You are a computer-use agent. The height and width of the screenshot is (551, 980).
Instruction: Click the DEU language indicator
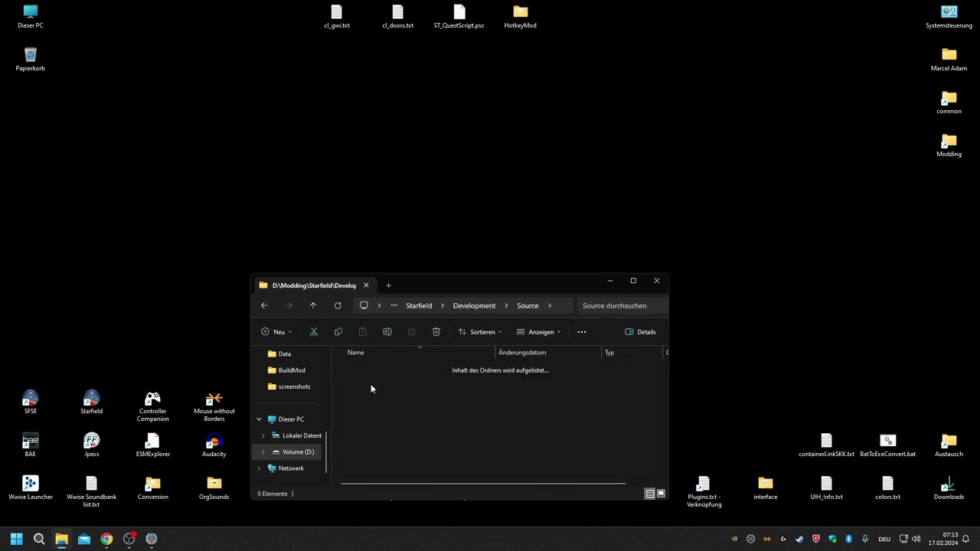pos(884,539)
